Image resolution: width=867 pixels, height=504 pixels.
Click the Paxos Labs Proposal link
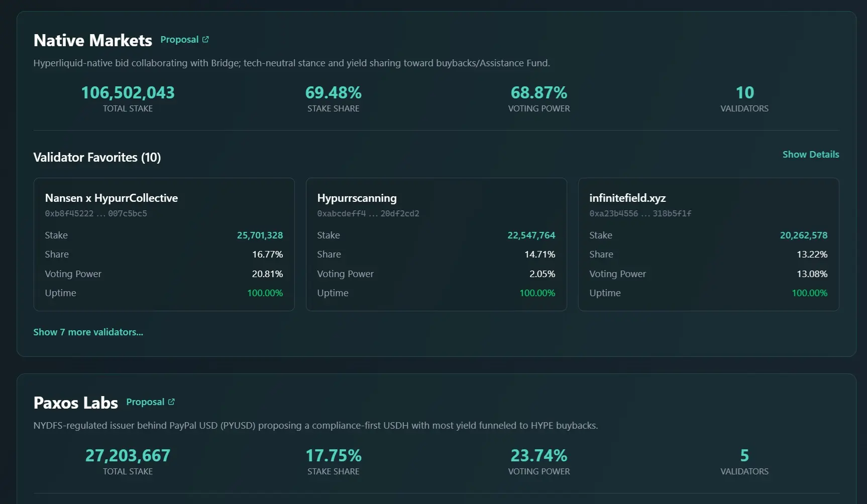[x=145, y=402]
